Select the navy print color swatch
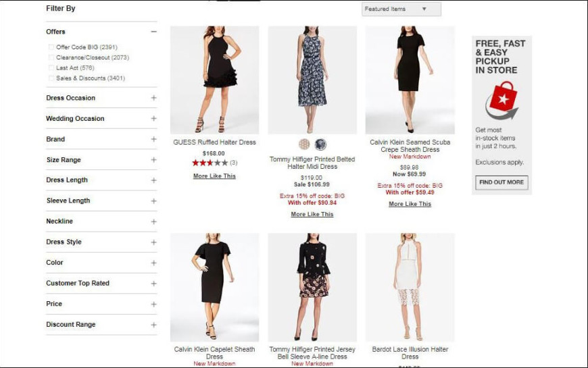This screenshot has height=368, width=588. [320, 144]
